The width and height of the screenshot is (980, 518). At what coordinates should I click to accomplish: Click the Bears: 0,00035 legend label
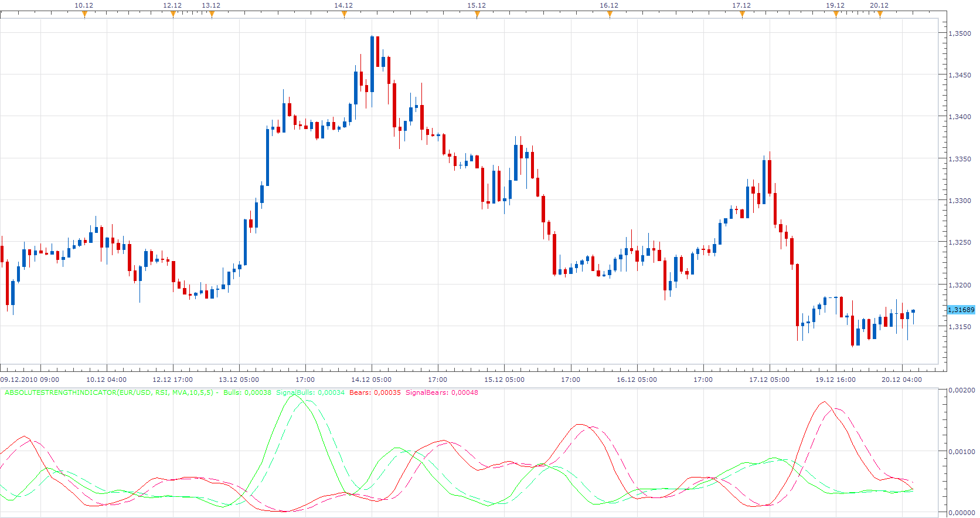point(375,392)
